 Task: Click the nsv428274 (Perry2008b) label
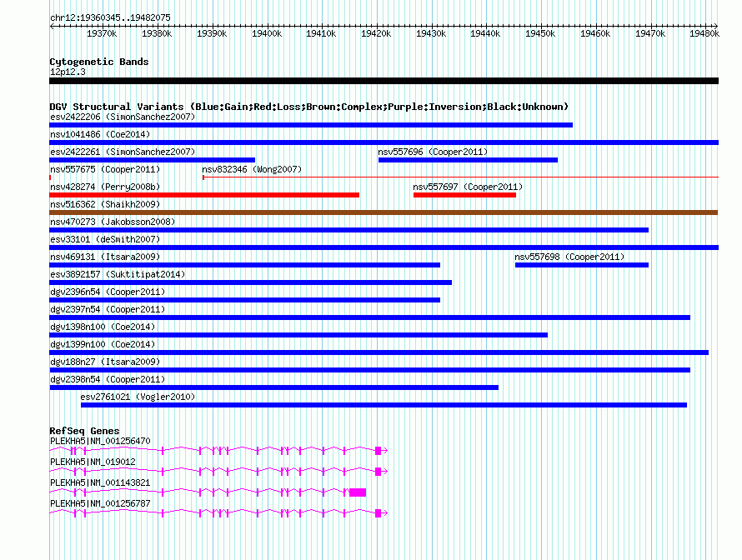(x=105, y=187)
